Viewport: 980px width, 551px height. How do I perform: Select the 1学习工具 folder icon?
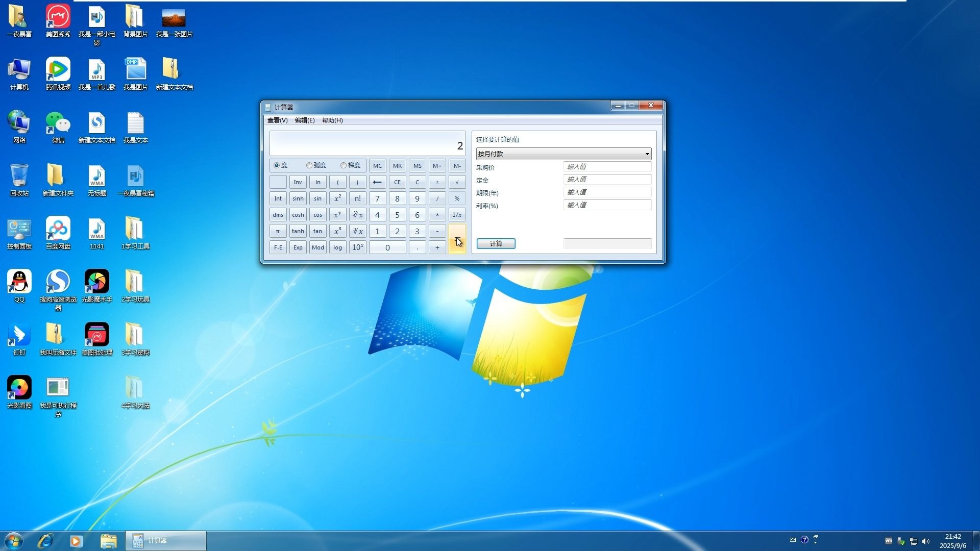click(135, 233)
